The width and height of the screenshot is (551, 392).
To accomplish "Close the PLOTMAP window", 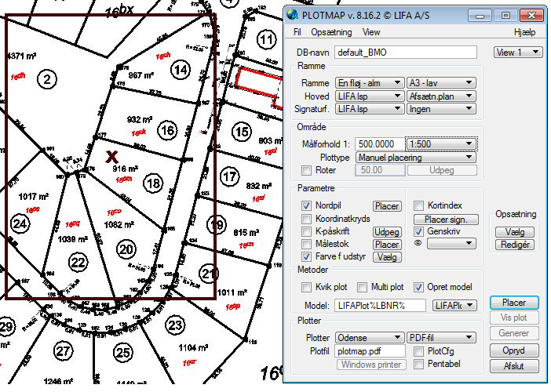I will click(x=531, y=16).
